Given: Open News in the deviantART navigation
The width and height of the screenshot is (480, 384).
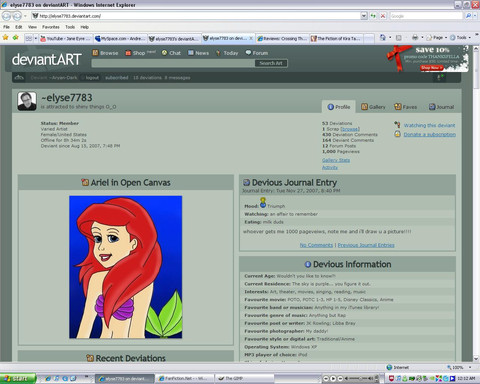Looking at the screenshot, I should (198, 53).
